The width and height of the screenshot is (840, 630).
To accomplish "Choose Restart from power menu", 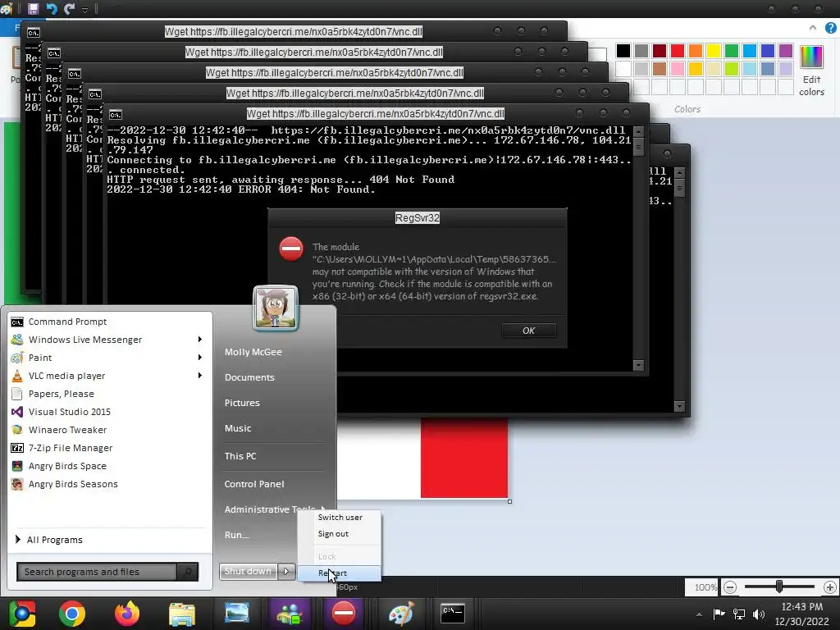I will (x=340, y=573).
